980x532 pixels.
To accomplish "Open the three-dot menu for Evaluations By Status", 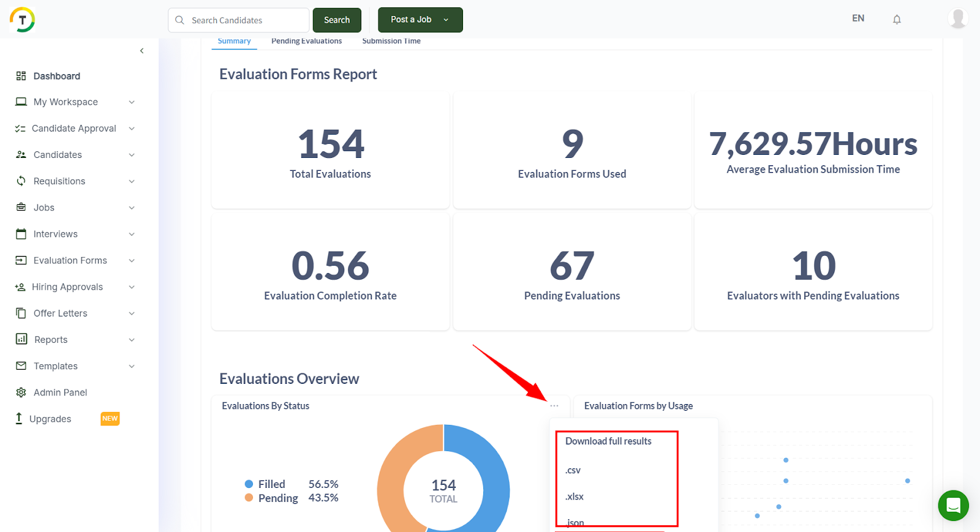I will coord(554,406).
